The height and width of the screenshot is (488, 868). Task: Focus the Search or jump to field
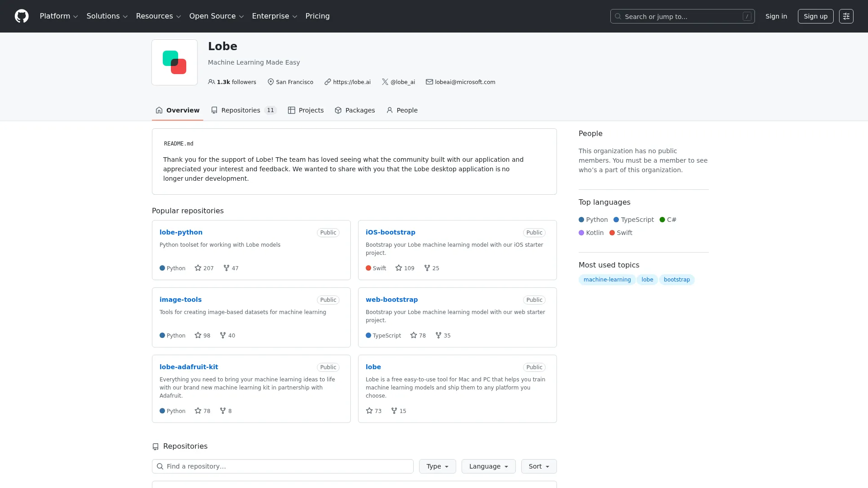point(683,16)
